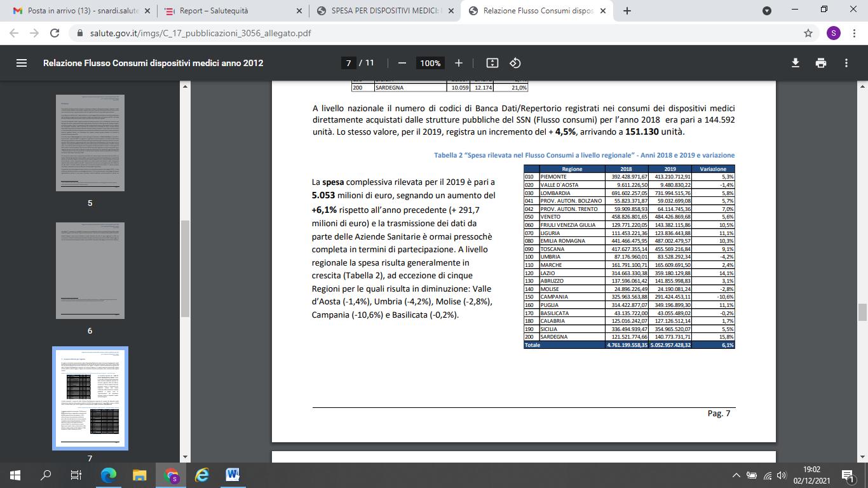Open the Wi-Fi network tray icon
Screen dimensions: 868x488
click(767, 475)
